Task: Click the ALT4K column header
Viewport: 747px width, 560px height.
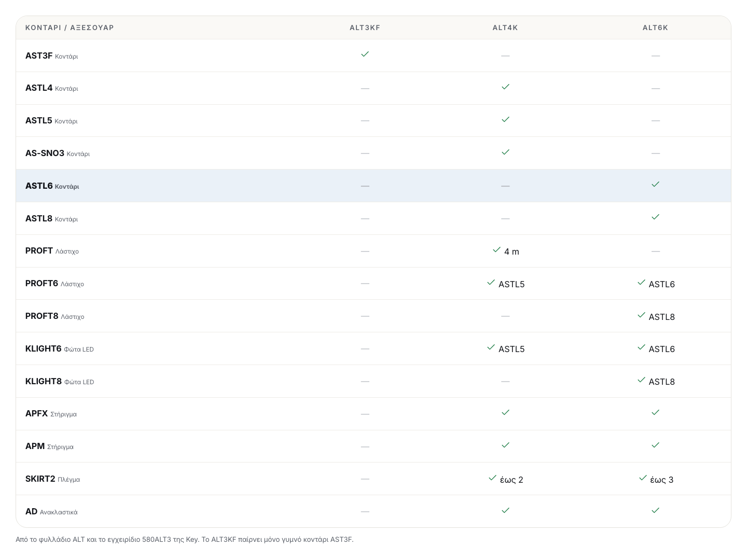Action: (505, 27)
